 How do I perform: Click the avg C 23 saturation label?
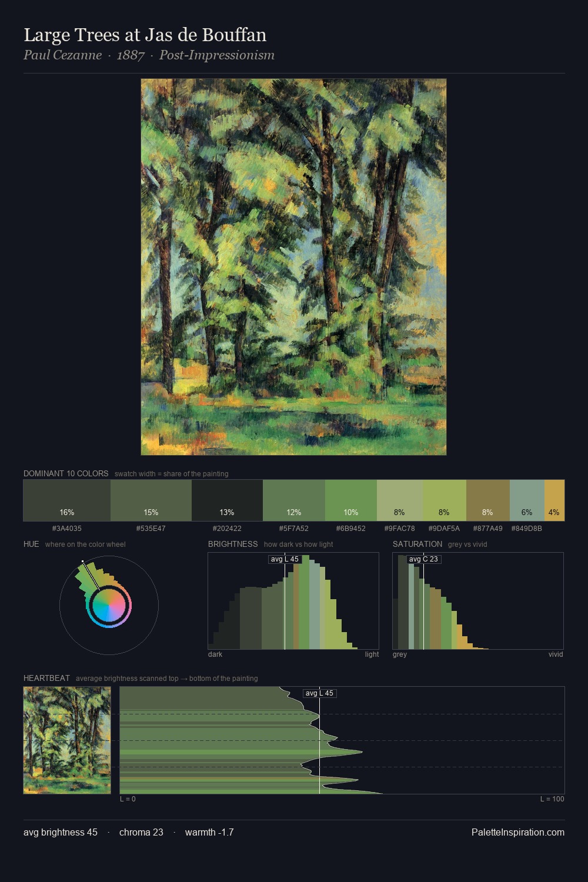(423, 559)
